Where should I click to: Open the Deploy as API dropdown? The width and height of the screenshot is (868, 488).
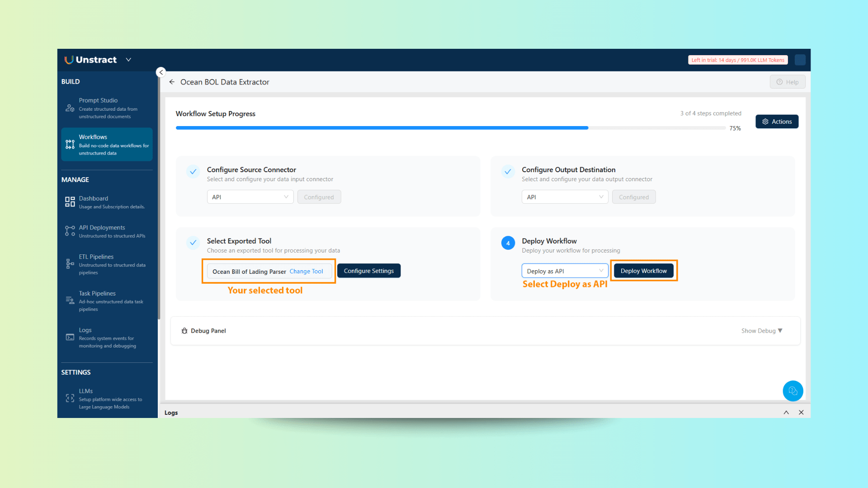click(565, 271)
